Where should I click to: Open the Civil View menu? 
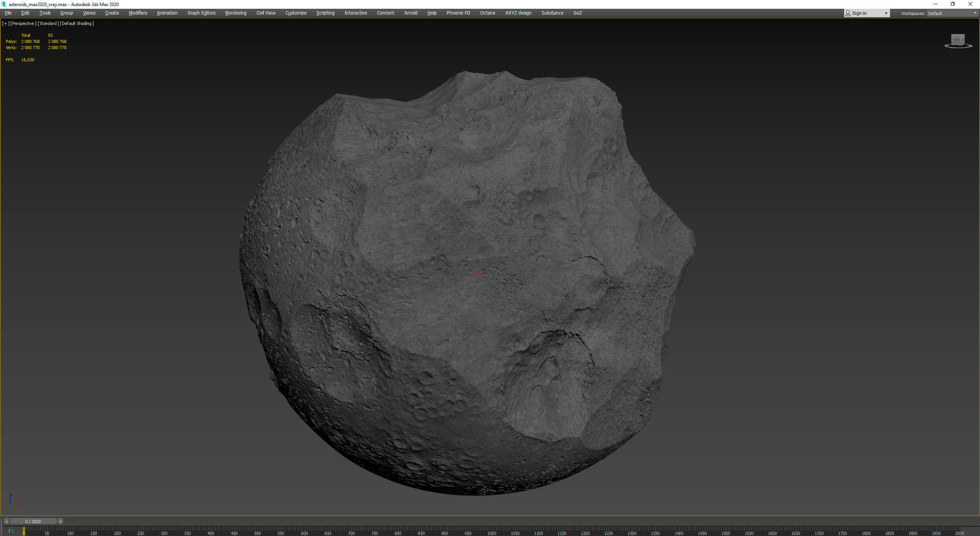coord(266,13)
